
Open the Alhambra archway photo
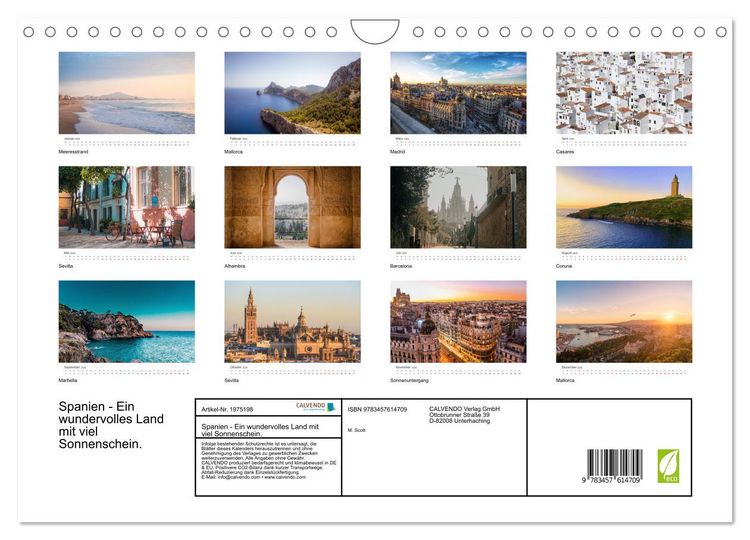pyautogui.click(x=292, y=207)
